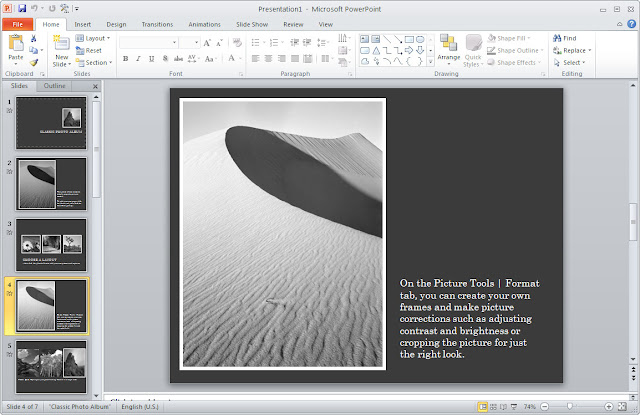
Task: Select slide 5 thumbnail in Slides pane
Action: point(51,366)
